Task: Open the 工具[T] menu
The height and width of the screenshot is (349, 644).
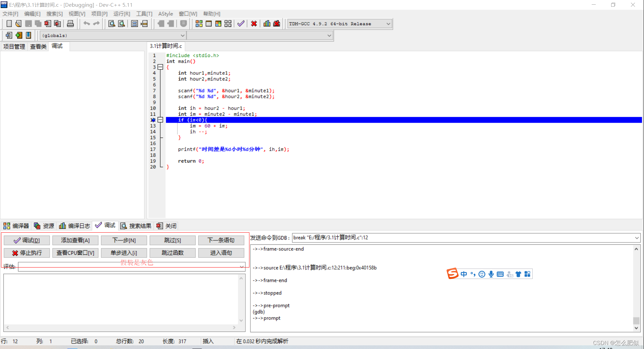Action: [x=144, y=14]
